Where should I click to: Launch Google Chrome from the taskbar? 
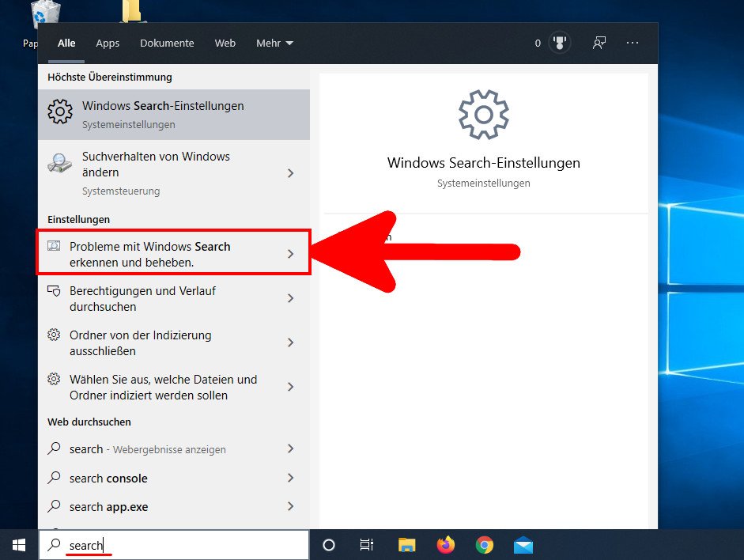click(x=485, y=545)
